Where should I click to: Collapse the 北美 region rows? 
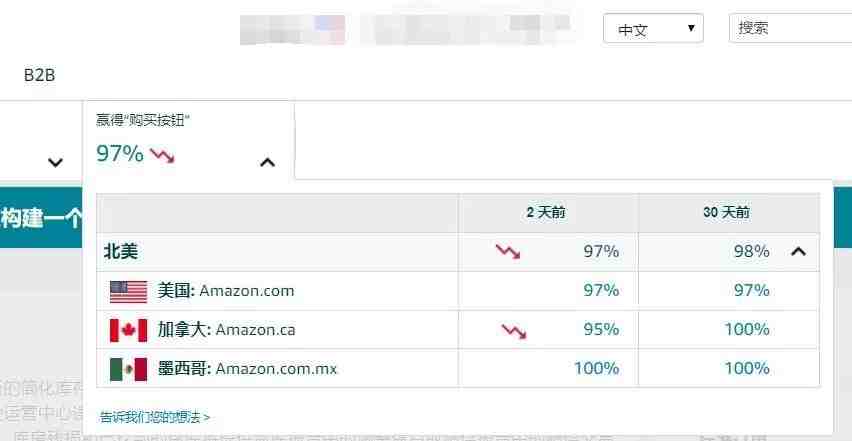point(798,251)
